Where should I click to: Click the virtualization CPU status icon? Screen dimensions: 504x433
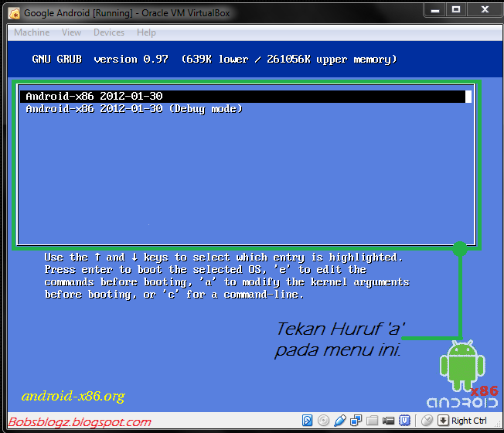[x=405, y=420]
